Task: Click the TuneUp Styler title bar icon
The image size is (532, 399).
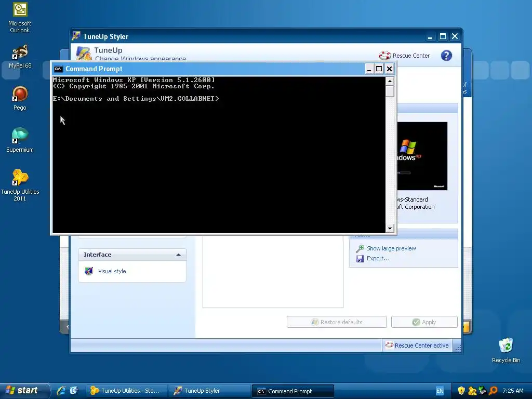Action: pos(76,36)
